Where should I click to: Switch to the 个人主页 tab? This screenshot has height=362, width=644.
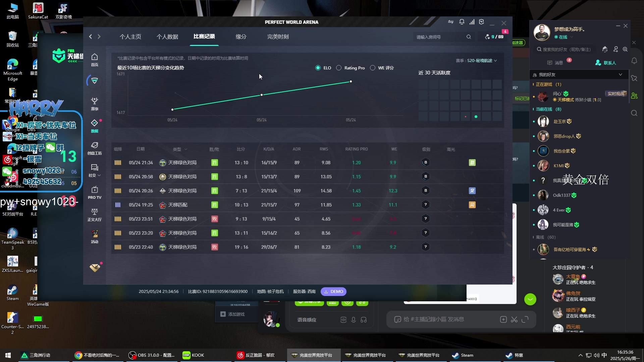pyautogui.click(x=130, y=37)
